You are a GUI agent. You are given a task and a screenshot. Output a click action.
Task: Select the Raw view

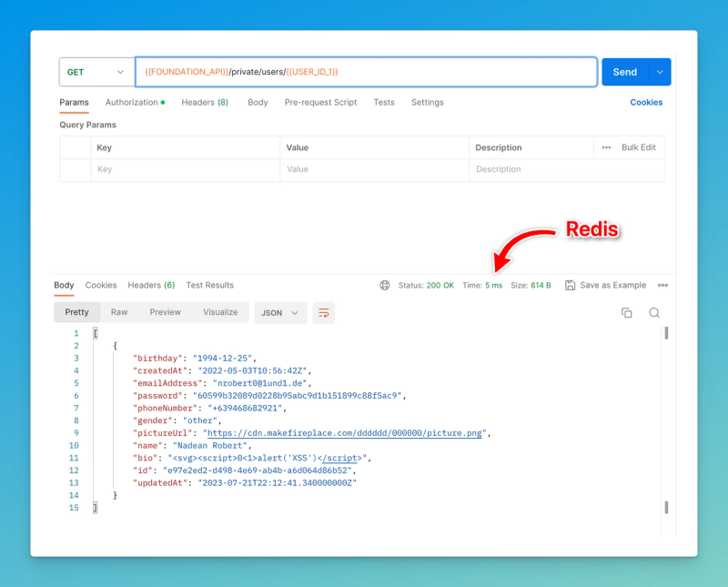(119, 312)
